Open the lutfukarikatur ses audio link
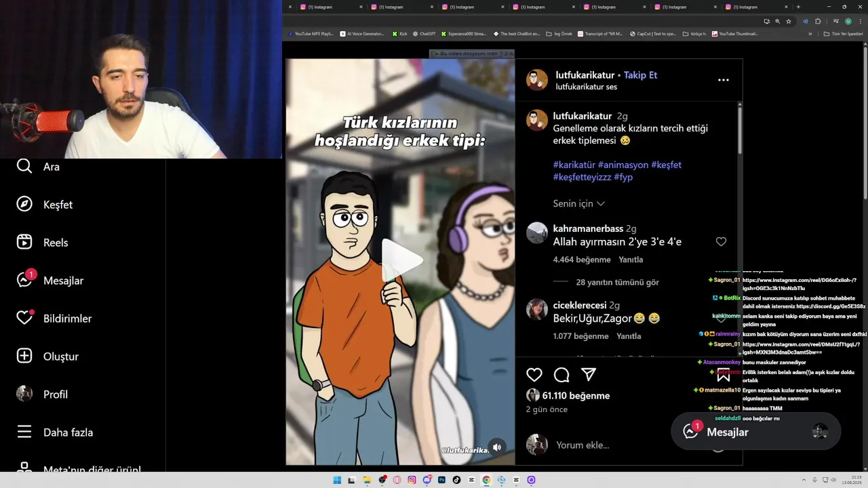Image resolution: width=868 pixels, height=488 pixels. tap(587, 87)
